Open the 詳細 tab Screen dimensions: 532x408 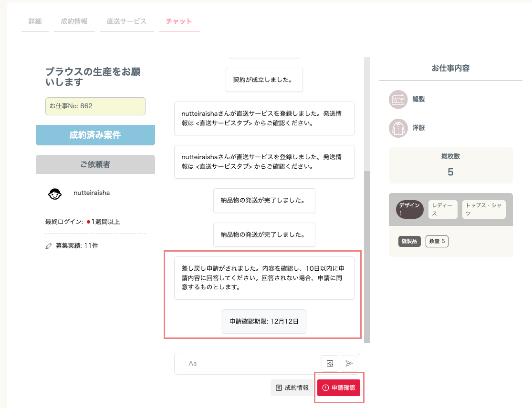pyautogui.click(x=35, y=21)
